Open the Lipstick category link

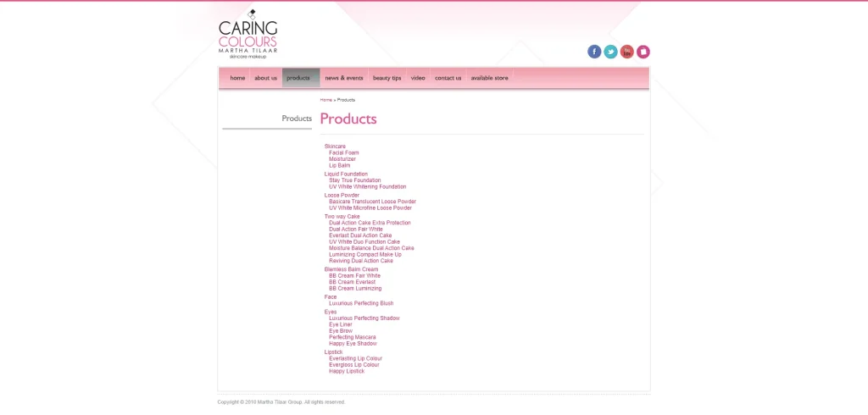click(333, 352)
